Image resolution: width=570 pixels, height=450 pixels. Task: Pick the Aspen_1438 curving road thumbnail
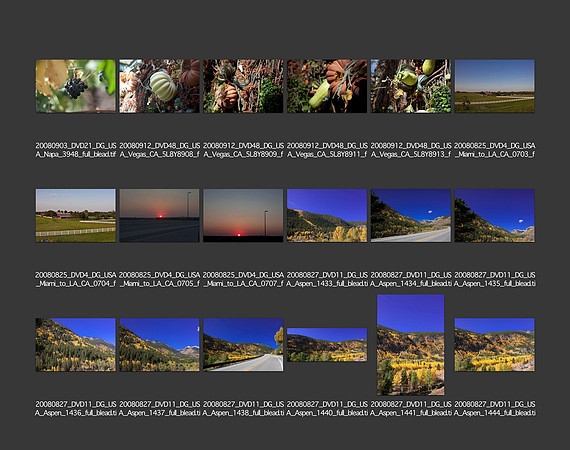click(243, 345)
